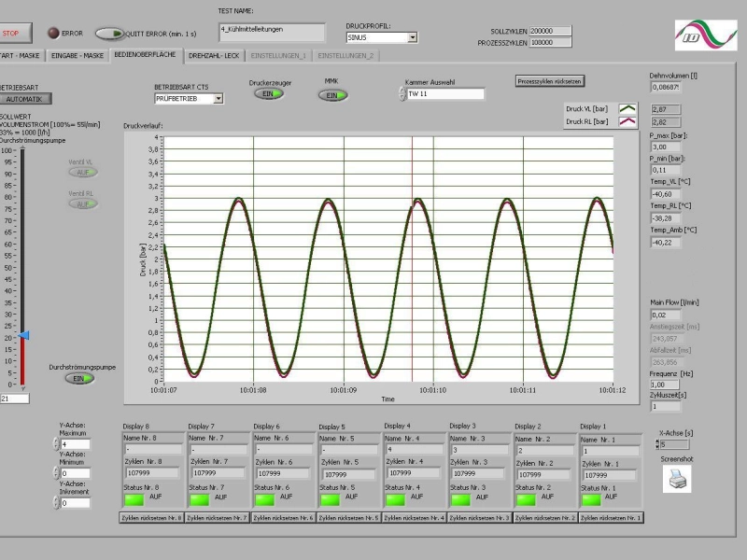
Task: Switch to the DREHZAHL- LECK tab
Action: pyautogui.click(x=214, y=56)
